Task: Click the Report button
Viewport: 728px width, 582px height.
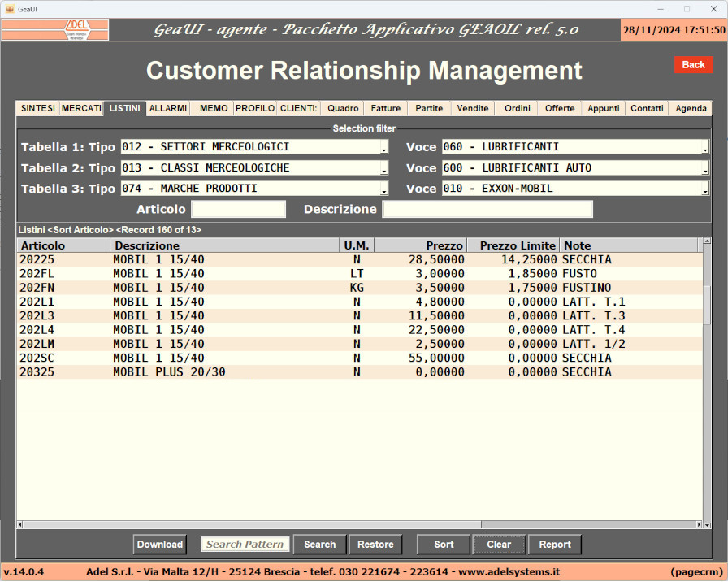Action: pyautogui.click(x=555, y=545)
